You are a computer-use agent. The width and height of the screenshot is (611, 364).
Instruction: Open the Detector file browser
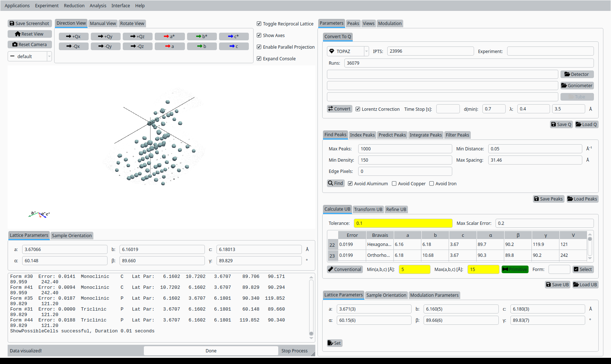(x=577, y=74)
